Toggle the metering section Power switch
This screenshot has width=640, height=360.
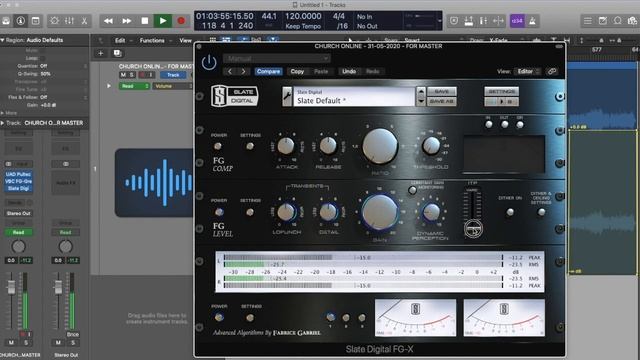pos(219,317)
